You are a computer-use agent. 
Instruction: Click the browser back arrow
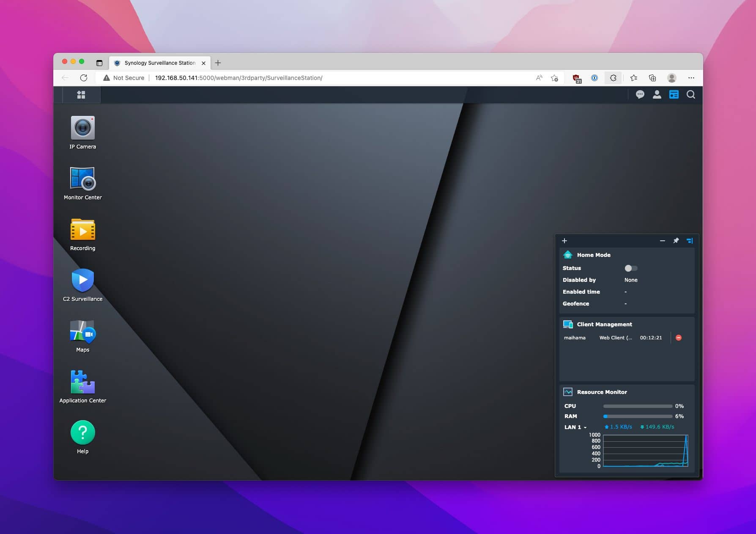point(65,78)
